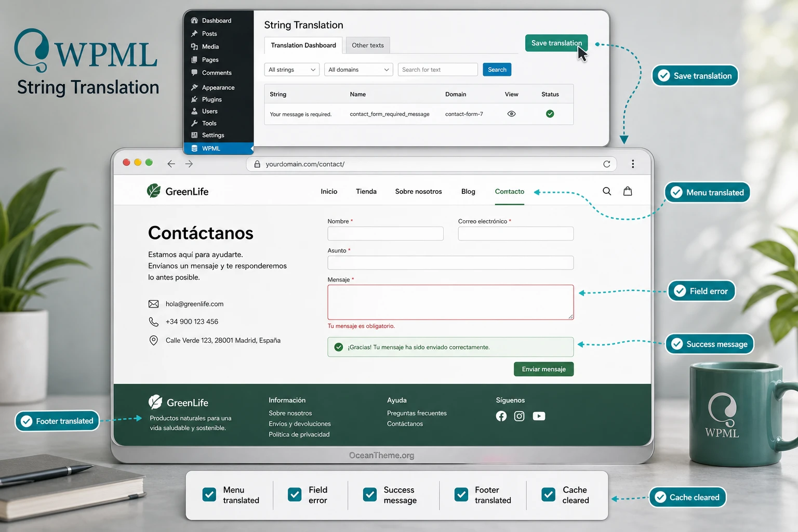Image resolution: width=798 pixels, height=532 pixels.
Task: Open the Sobre nosotros navigation link
Action: click(x=418, y=192)
